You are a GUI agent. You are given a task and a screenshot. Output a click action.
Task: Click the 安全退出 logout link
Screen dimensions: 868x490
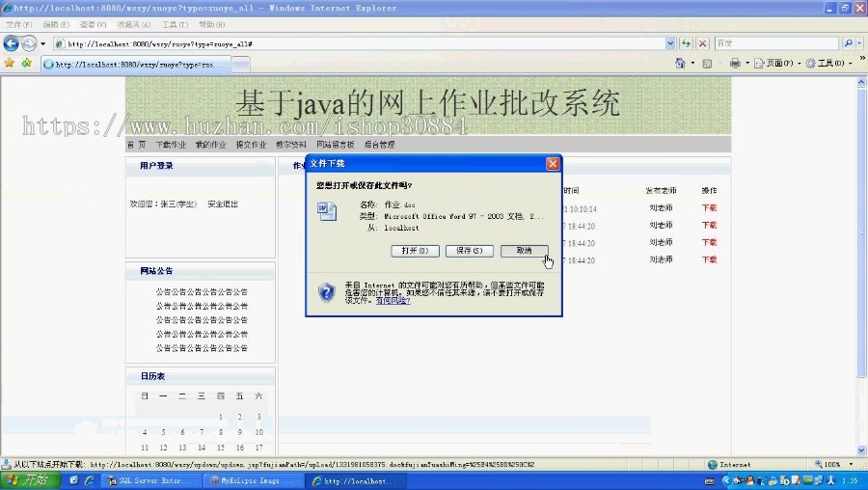coord(223,204)
